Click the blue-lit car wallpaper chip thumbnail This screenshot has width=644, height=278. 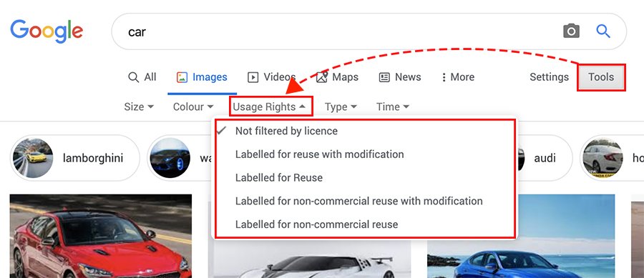(170, 158)
